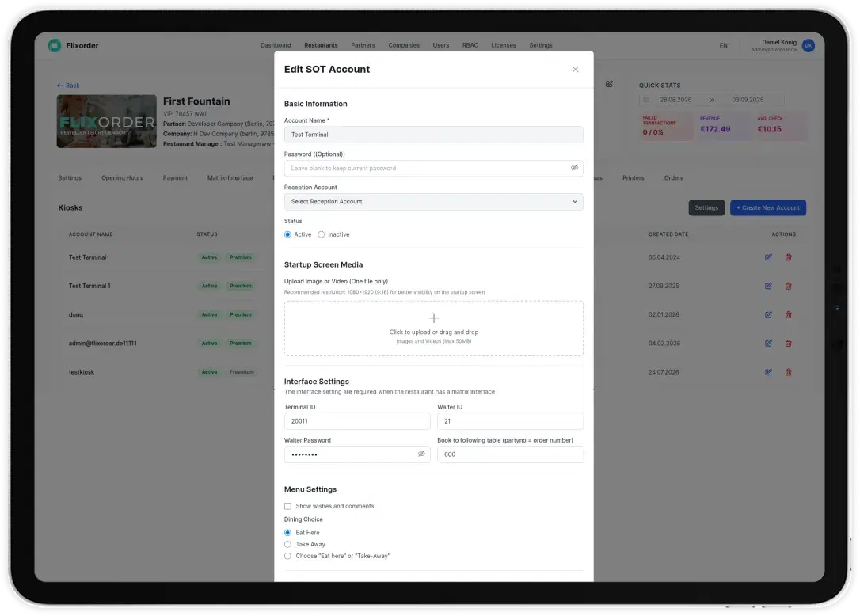Edit the donq kiosk account

coord(768,315)
